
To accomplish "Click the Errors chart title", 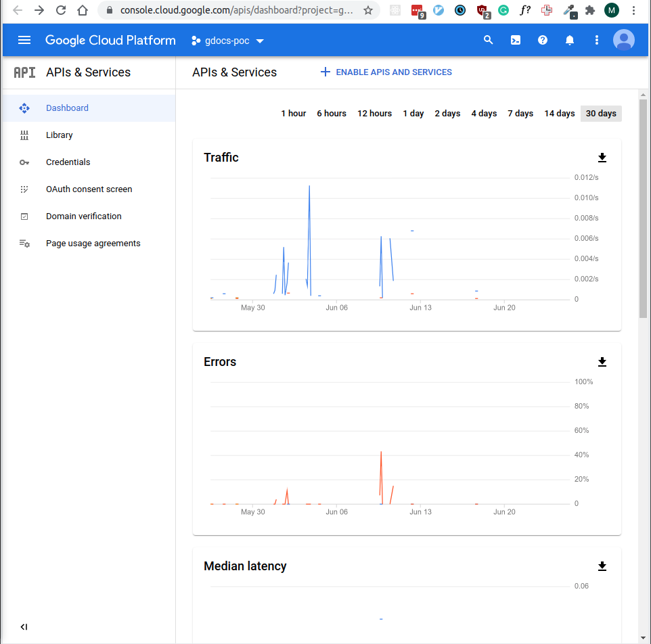I will (x=220, y=362).
